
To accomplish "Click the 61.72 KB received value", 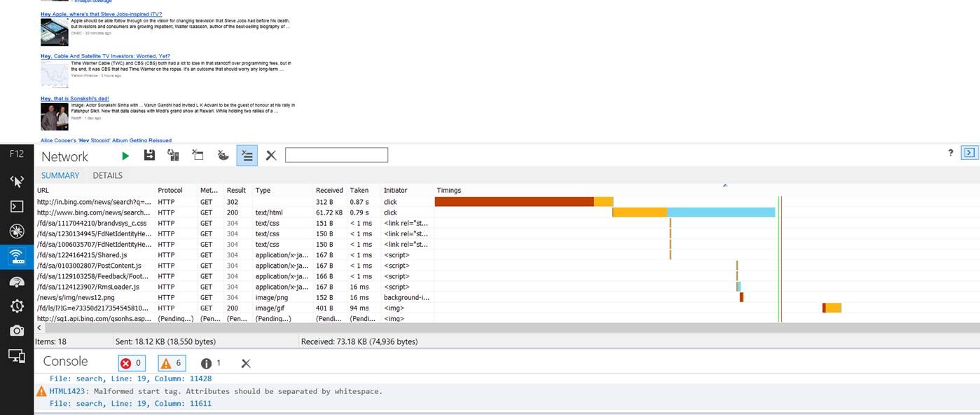I will click(x=329, y=212).
